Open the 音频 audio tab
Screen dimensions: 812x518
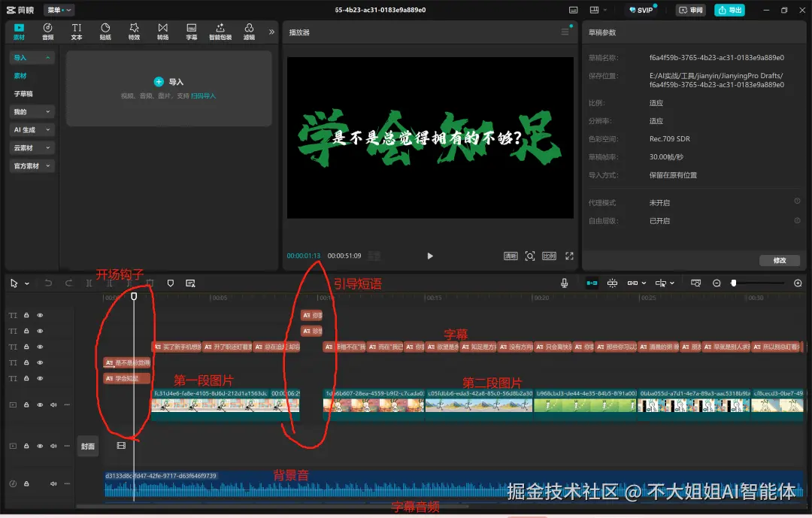[47, 32]
